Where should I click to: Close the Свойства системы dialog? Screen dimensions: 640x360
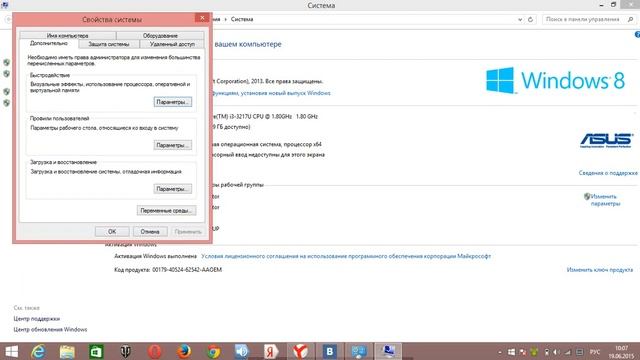click(x=202, y=18)
